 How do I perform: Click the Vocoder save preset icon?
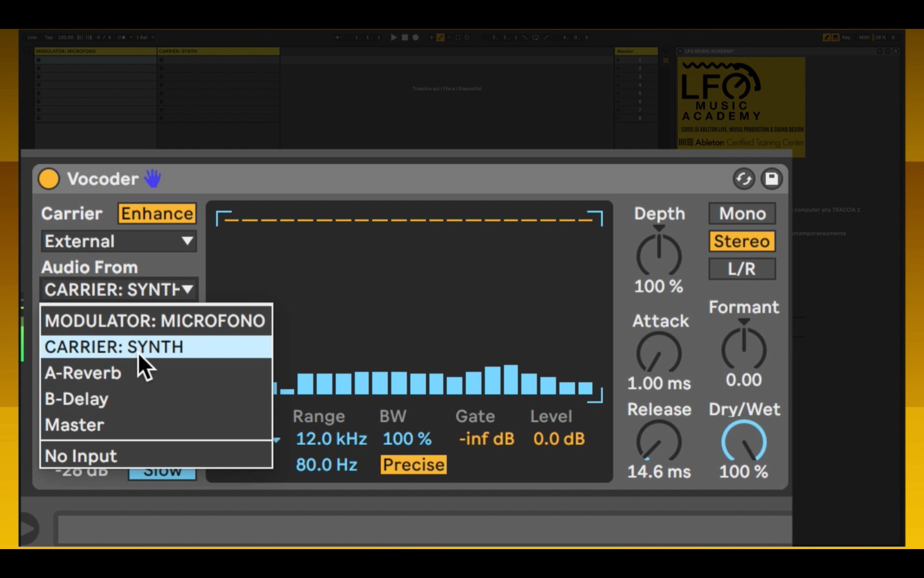771,179
